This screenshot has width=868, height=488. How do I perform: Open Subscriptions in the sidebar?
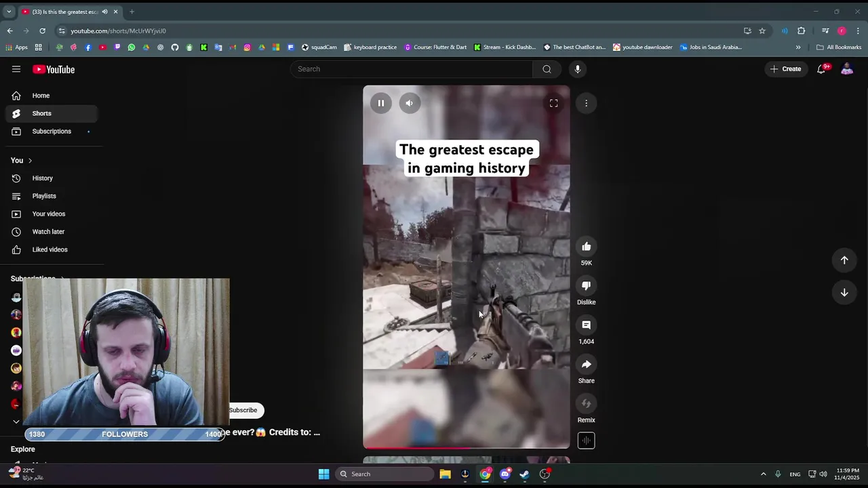(x=52, y=131)
